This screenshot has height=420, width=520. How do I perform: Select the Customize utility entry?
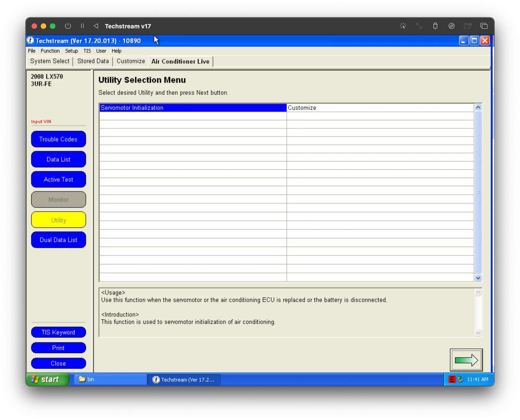click(302, 108)
